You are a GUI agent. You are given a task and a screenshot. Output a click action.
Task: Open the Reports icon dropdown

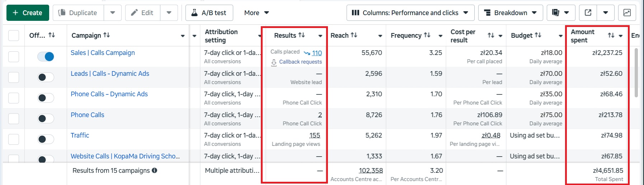(561, 13)
